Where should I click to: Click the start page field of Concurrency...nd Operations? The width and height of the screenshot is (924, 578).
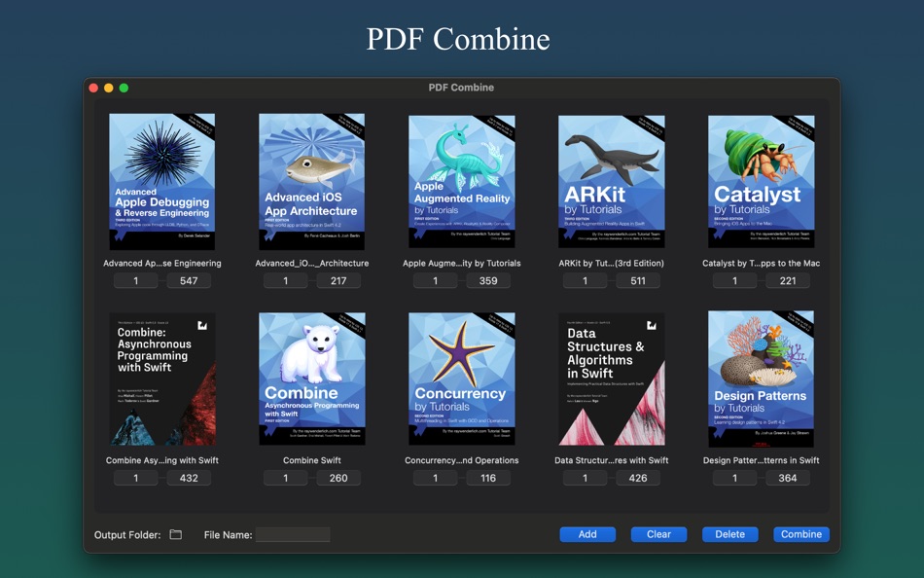click(435, 478)
